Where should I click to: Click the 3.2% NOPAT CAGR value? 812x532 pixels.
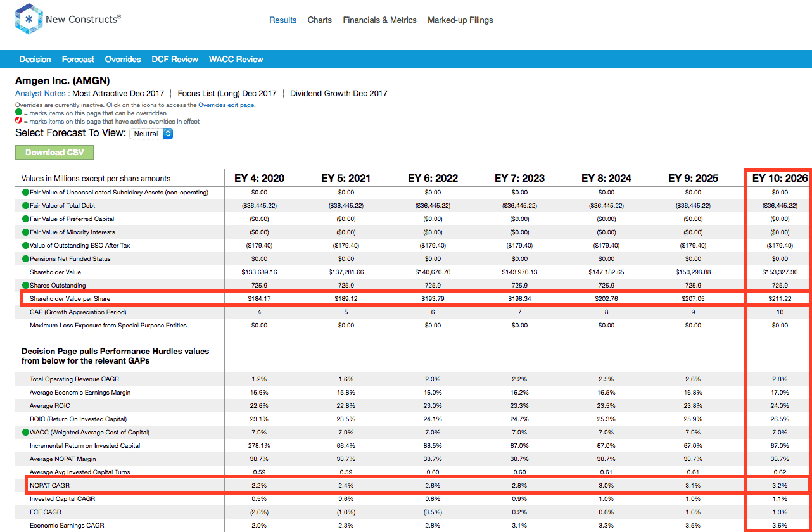[x=780, y=485]
